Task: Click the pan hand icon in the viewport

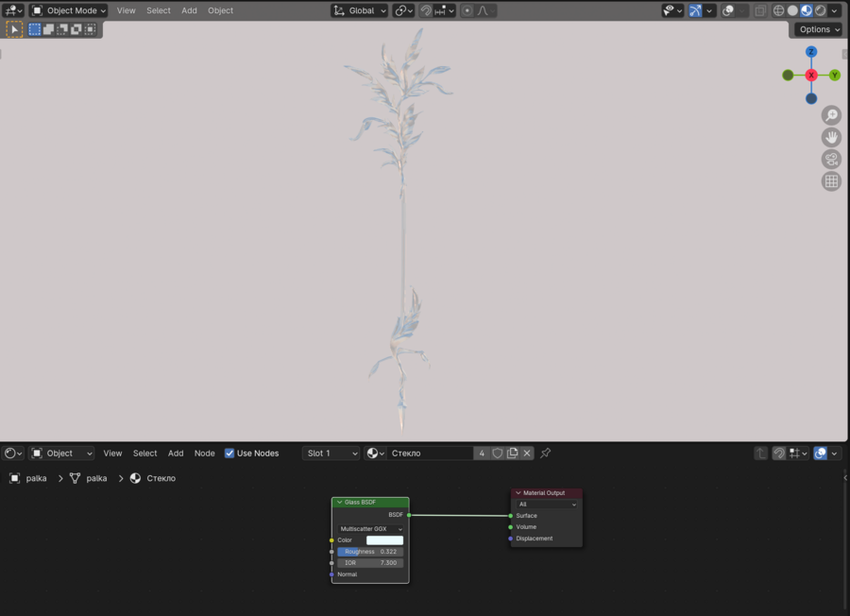Action: click(831, 137)
